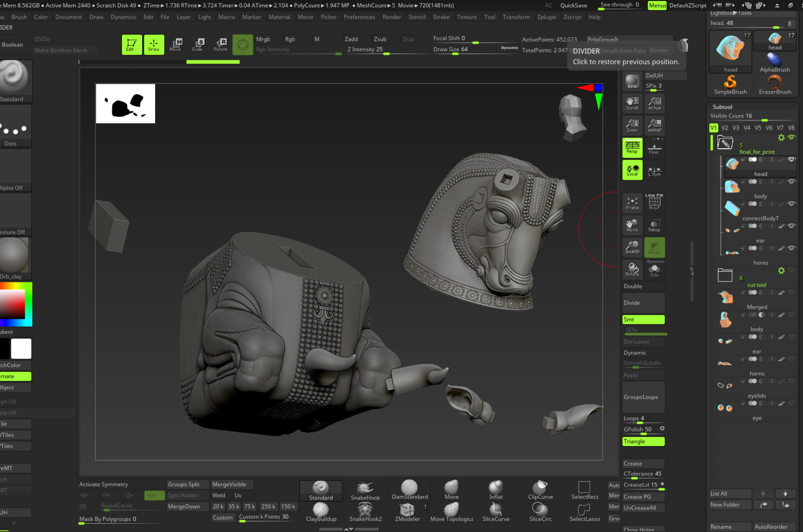Toggle the Floor grid
803x532 pixels.
coord(654,147)
